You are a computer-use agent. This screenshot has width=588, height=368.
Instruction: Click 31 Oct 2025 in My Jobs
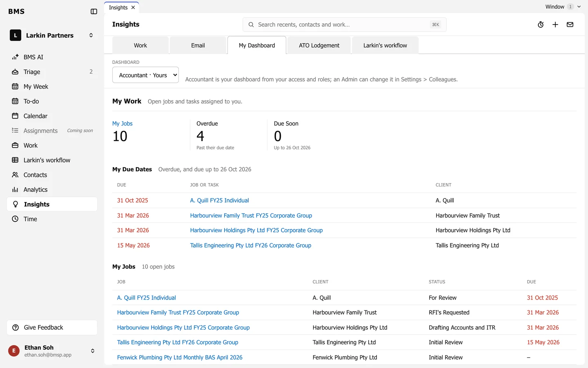click(x=542, y=298)
